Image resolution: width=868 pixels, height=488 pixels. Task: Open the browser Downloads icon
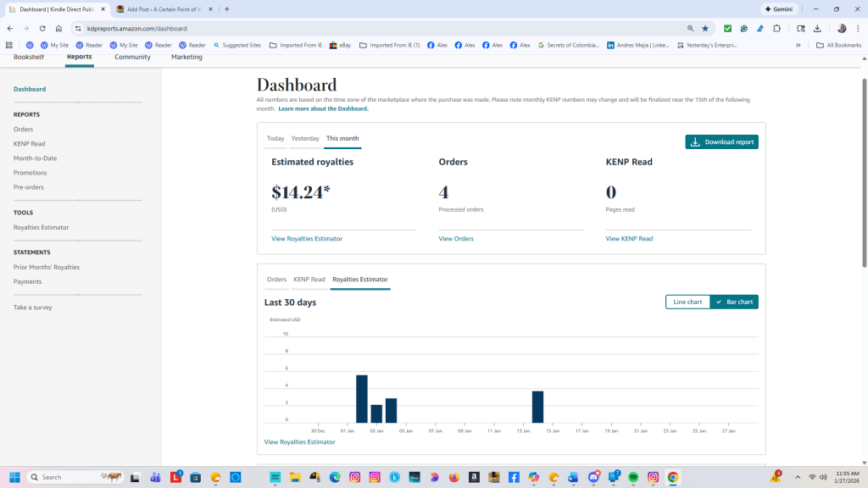pos(817,28)
